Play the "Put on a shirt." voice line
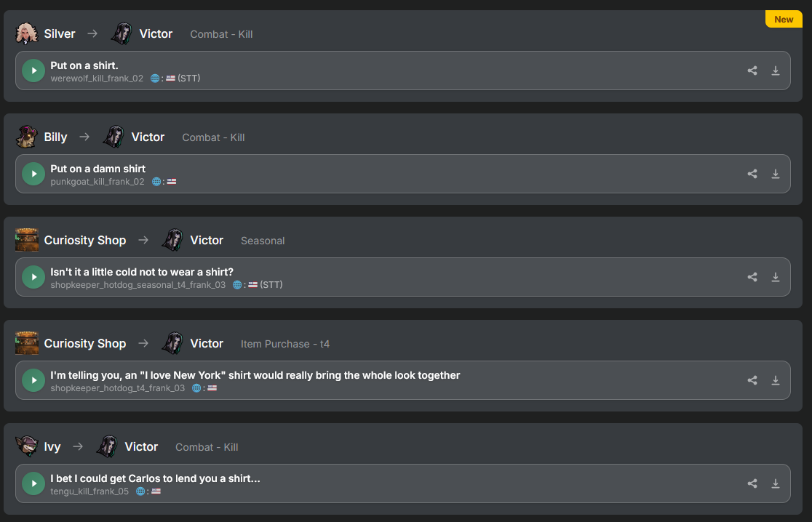This screenshot has height=522, width=812. click(33, 71)
